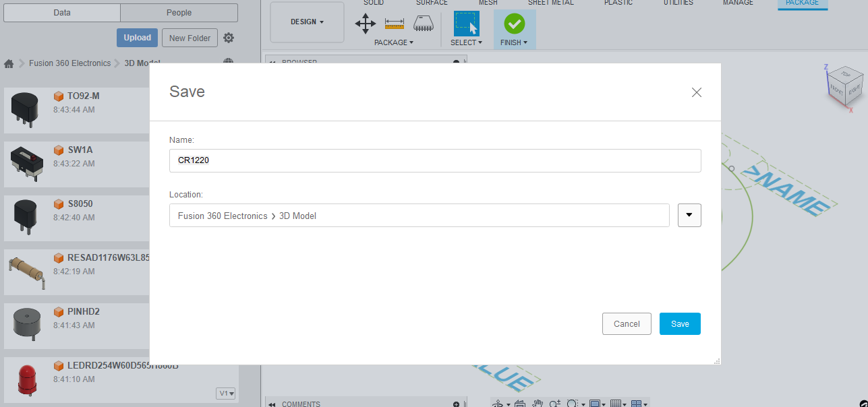Viewport: 868px width, 407px height.
Task: Click the 8:41:10 AM timestamp
Action: click(x=74, y=379)
